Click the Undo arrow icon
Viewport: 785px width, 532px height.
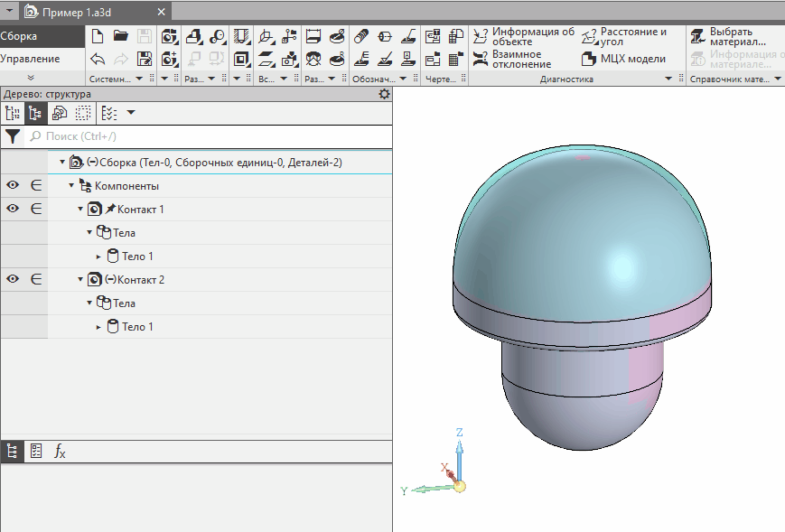(98, 60)
